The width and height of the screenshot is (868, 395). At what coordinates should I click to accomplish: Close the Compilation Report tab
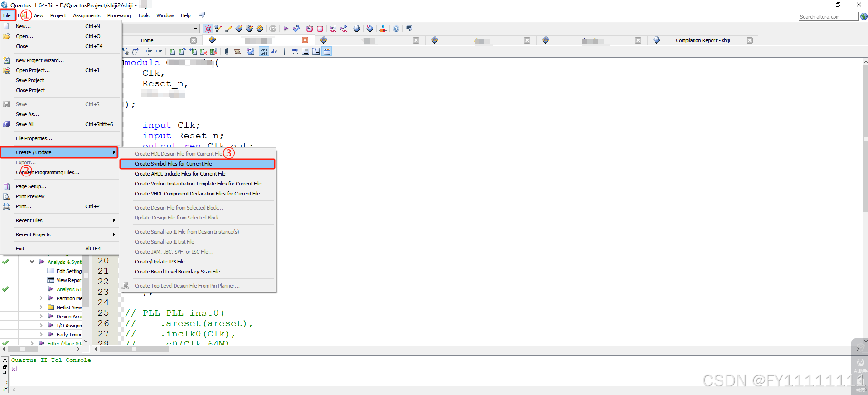(750, 40)
